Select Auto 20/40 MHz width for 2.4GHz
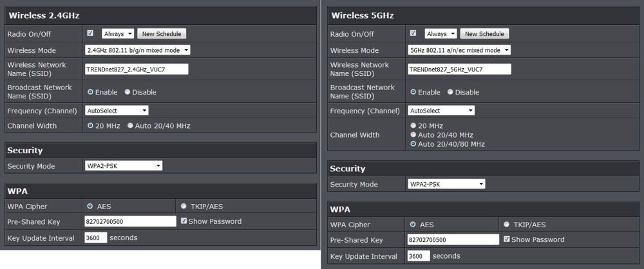 pyautogui.click(x=130, y=125)
